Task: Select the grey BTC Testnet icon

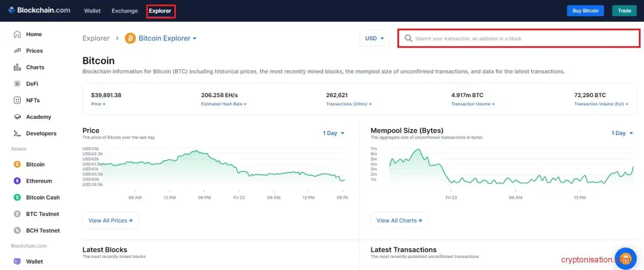Action: pos(17,214)
